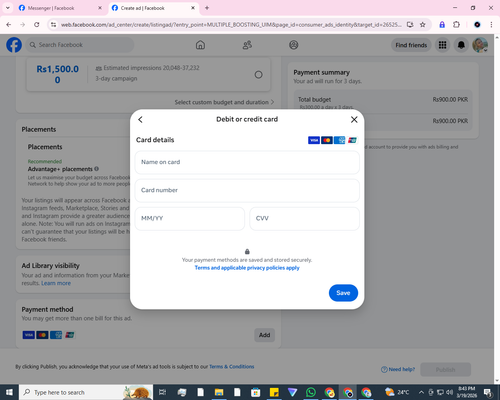Open the Ad Library Learn more link
Image resolution: width=500 pixels, height=400 pixels.
click(x=56, y=283)
